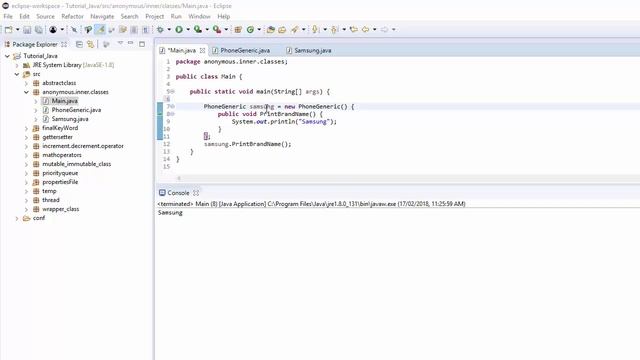This screenshot has height=360, width=640.
Task: Open the Window menu
Action: [199, 16]
